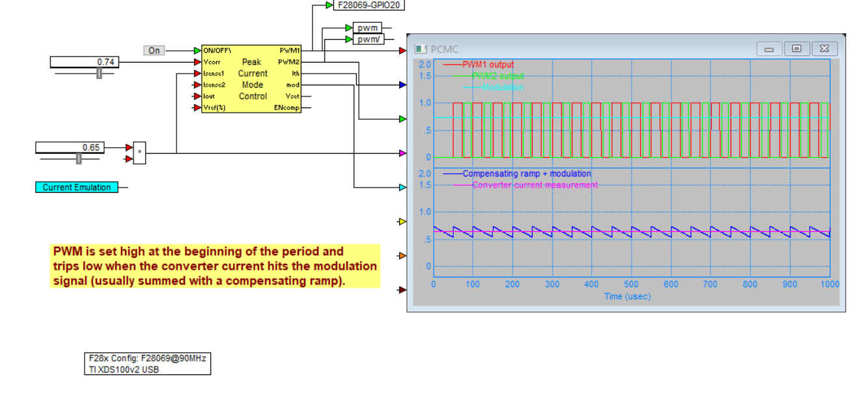Select the multiply (*) block
The image size is (868, 394).
click(139, 153)
